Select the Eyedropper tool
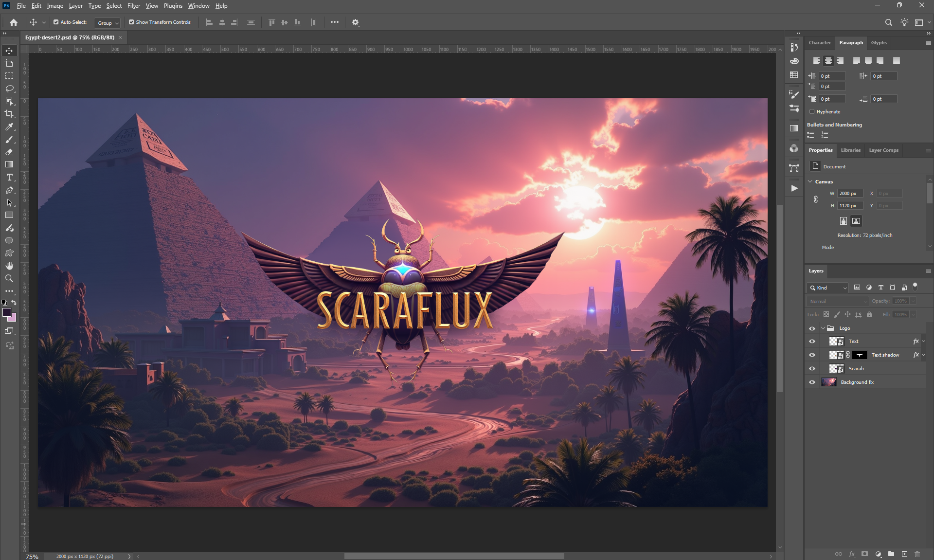 9,126
